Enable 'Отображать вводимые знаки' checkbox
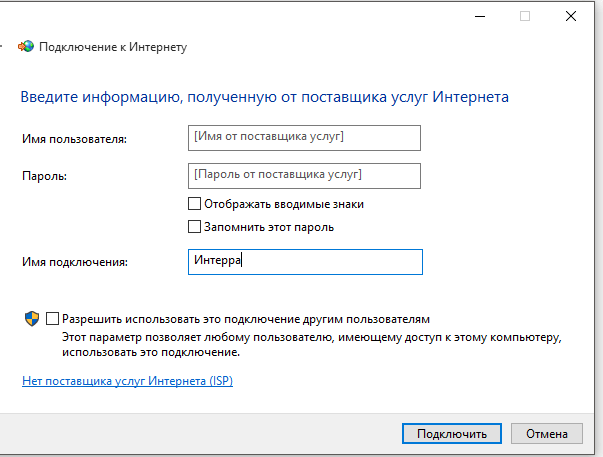 pyautogui.click(x=195, y=203)
